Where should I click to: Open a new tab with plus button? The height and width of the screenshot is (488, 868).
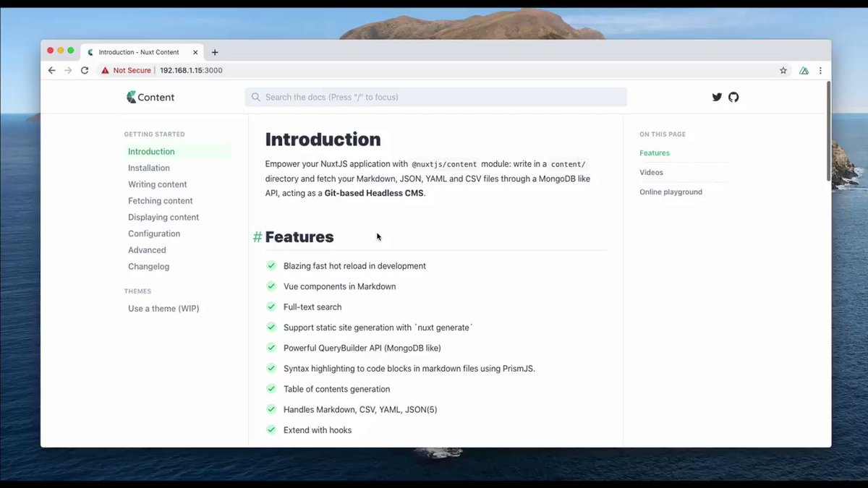tap(215, 52)
